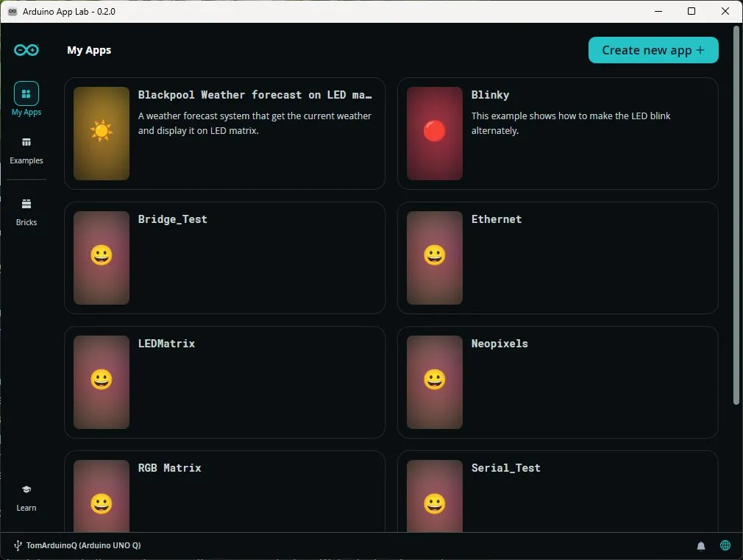Viewport: 743px width, 560px height.
Task: Click the Arduino infinity logo icon
Action: point(26,50)
